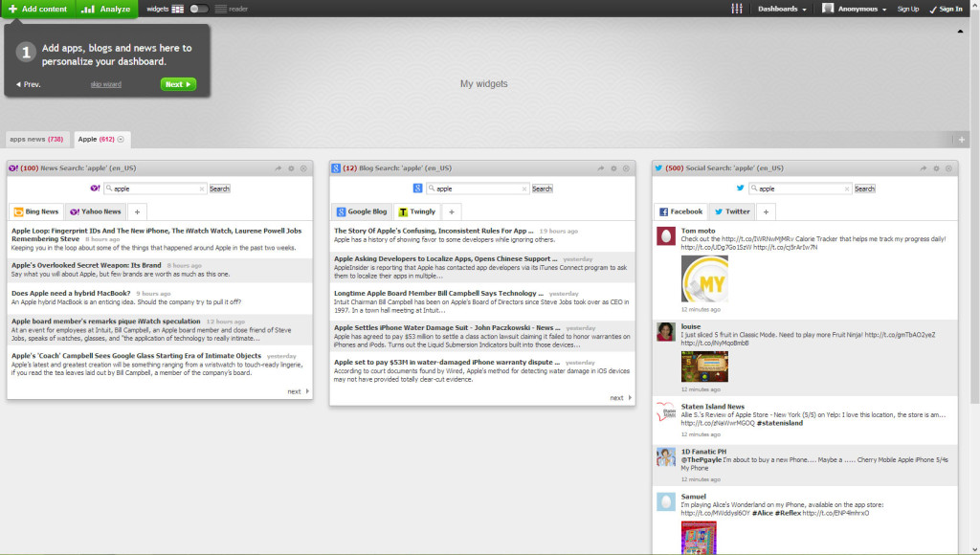The width and height of the screenshot is (980, 555).
Task: Select the reader list view icon
Action: coord(221,9)
